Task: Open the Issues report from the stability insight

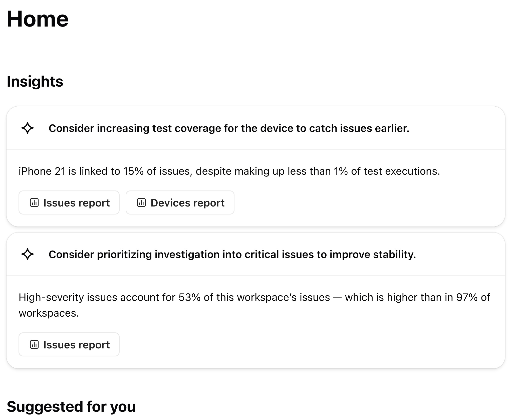Action: (x=69, y=345)
